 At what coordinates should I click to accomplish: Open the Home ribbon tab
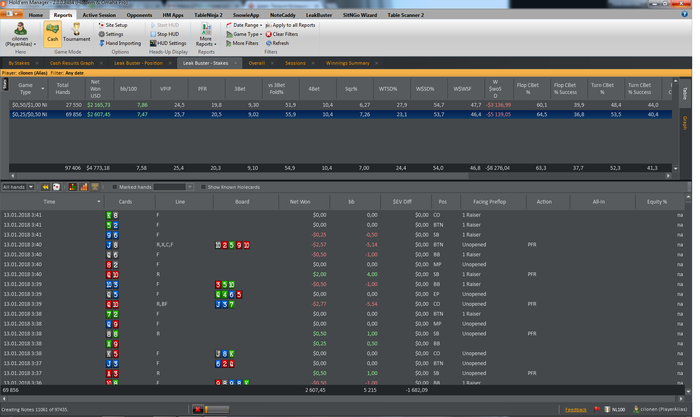pos(36,15)
